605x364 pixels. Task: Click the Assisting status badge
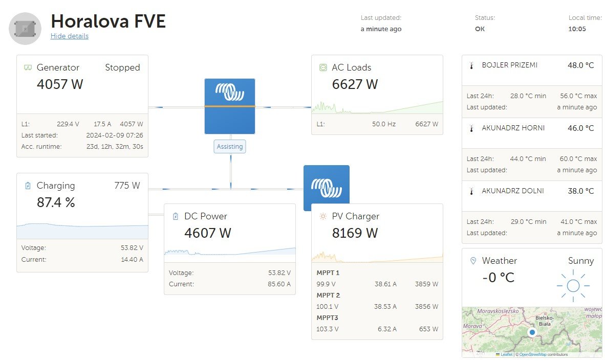click(x=230, y=147)
